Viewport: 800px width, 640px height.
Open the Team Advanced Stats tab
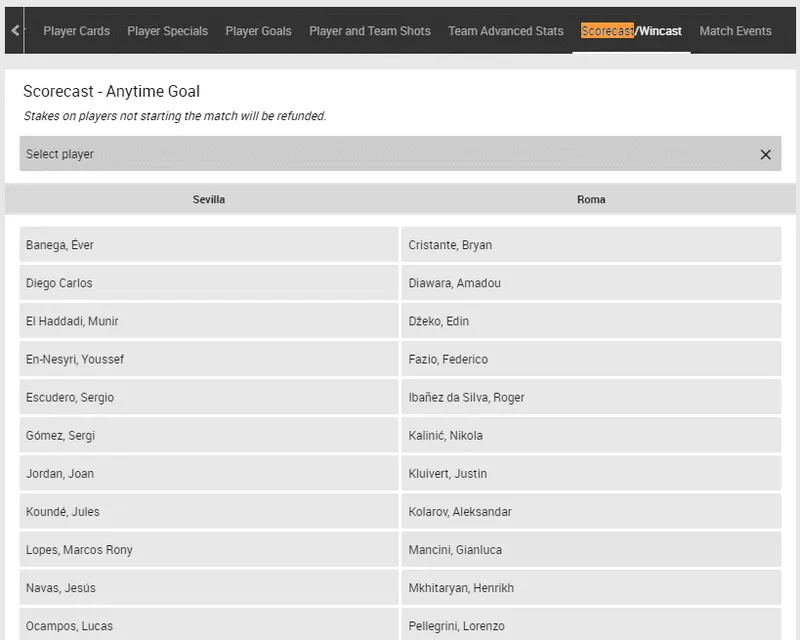505,31
